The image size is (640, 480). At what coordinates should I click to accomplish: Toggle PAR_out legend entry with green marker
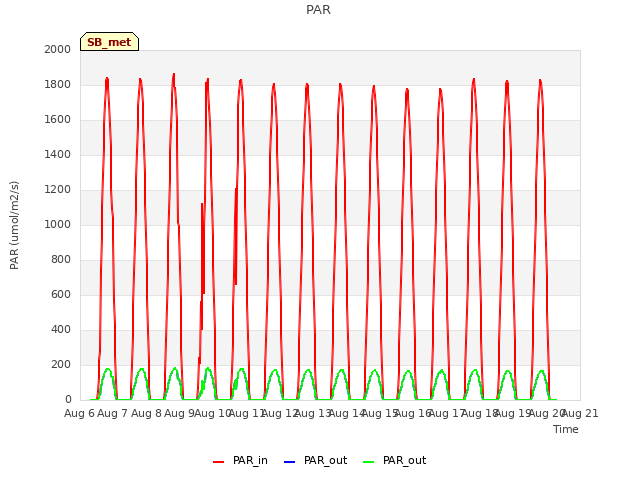pyautogui.click(x=394, y=460)
